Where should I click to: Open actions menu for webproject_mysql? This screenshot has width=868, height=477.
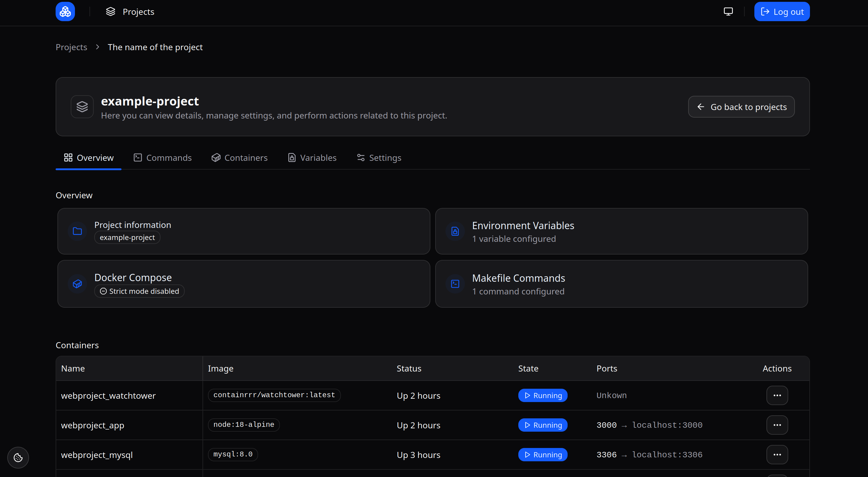click(777, 454)
